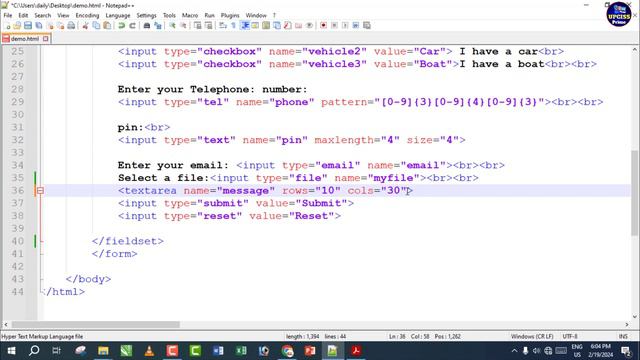Click the Playback macro icon
This screenshot has height=360, width=640.
345,25
